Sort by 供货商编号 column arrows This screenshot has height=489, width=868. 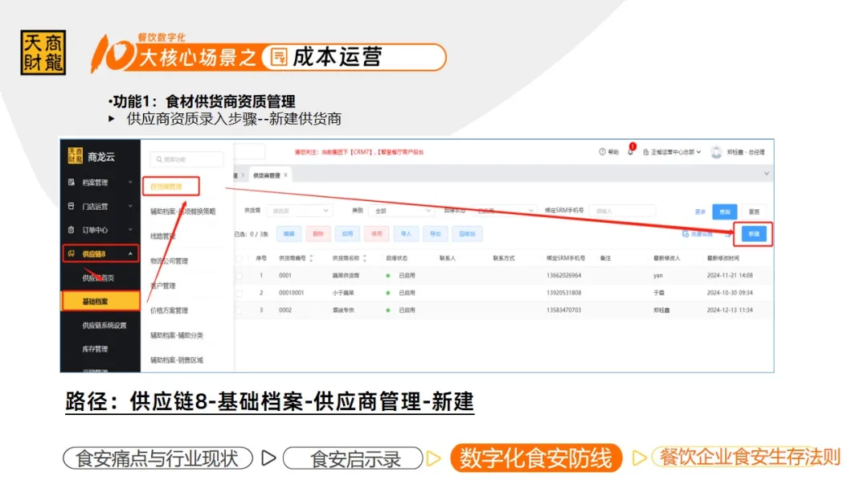coord(311,258)
